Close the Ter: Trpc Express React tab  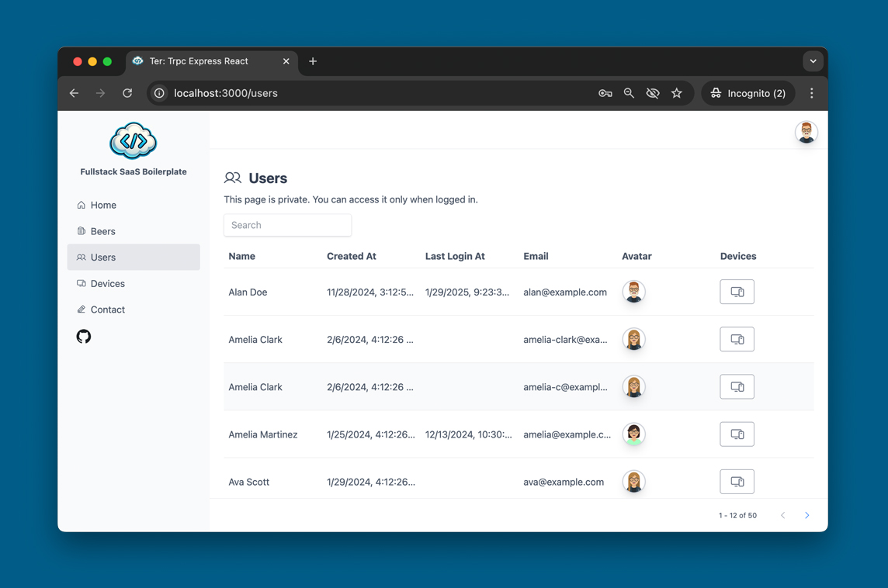(286, 61)
